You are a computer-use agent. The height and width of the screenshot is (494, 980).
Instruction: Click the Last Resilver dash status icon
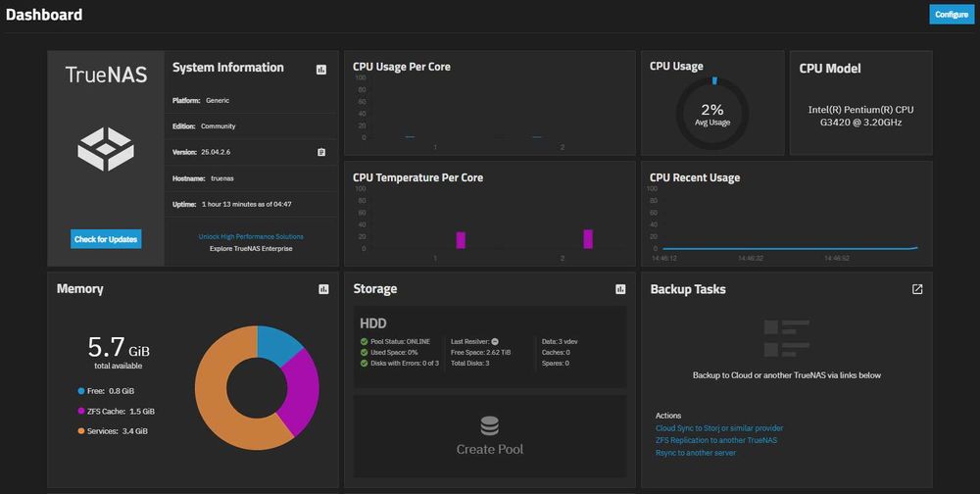click(495, 341)
